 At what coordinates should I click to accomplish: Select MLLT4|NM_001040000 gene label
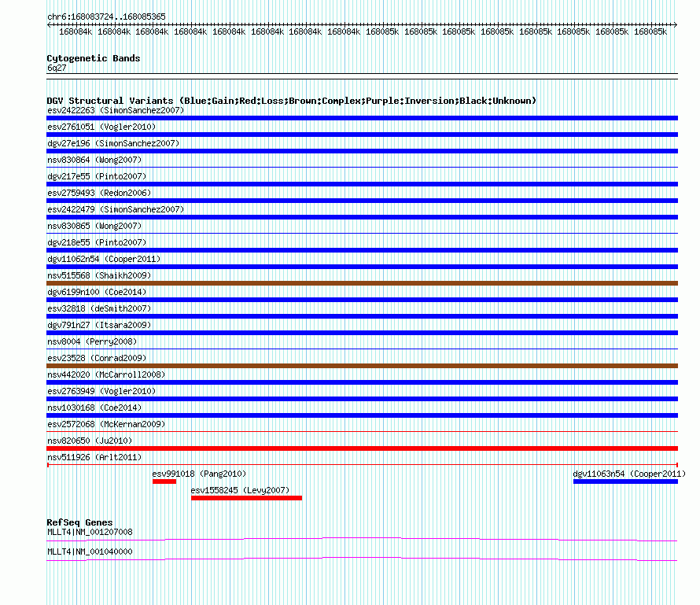coord(90,552)
